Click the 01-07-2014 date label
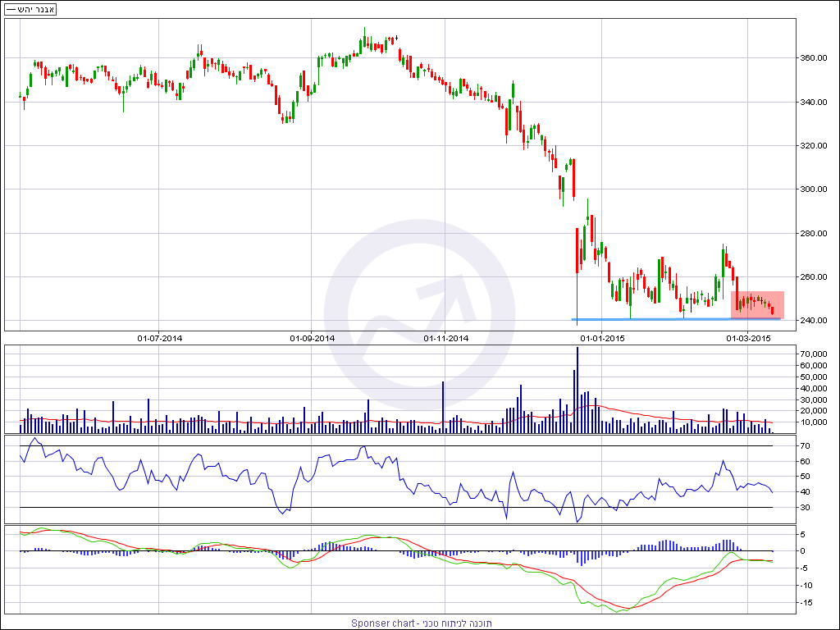 tap(160, 339)
